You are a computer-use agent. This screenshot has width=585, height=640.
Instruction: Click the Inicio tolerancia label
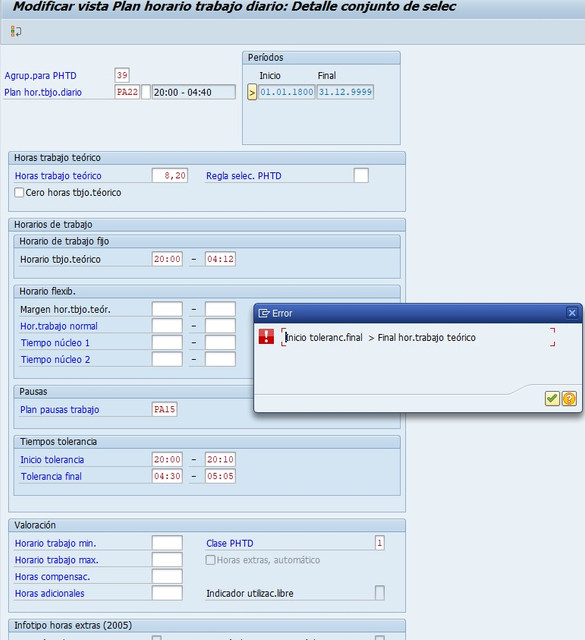52,460
